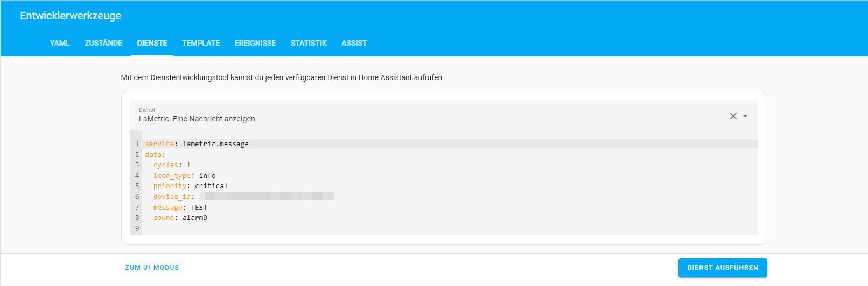The image size is (868, 286).
Task: Click the redacted device_id value
Action: [267, 196]
